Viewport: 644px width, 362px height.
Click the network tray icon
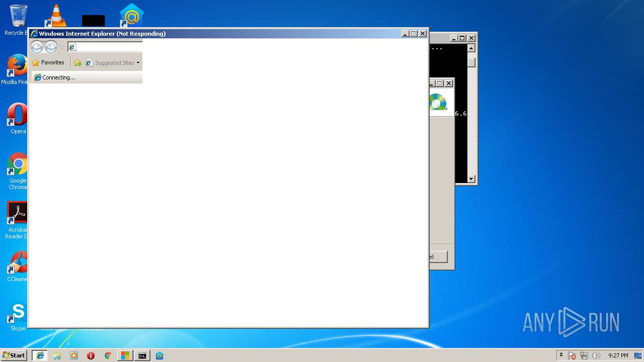tap(584, 355)
